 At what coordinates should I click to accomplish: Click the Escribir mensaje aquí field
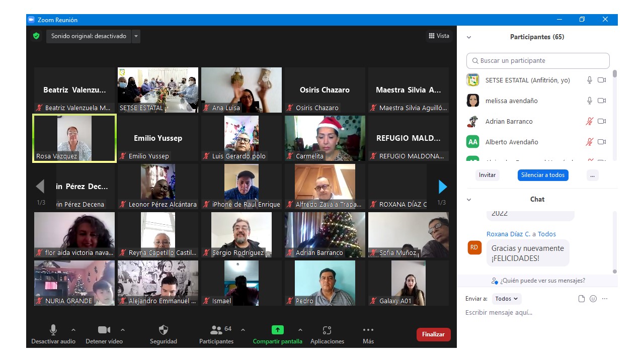pyautogui.click(x=537, y=313)
